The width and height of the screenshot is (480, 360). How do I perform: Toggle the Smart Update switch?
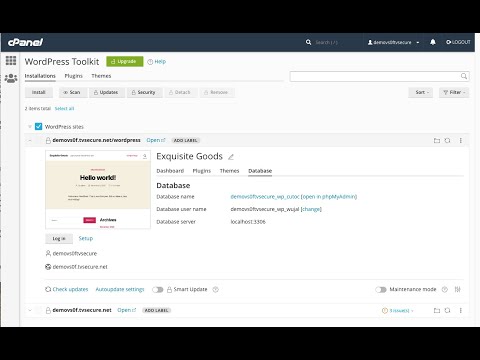point(158,290)
